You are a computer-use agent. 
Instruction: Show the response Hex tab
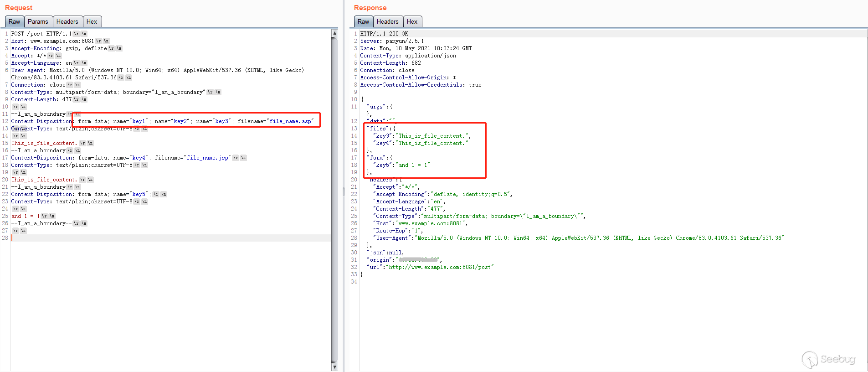[412, 21]
